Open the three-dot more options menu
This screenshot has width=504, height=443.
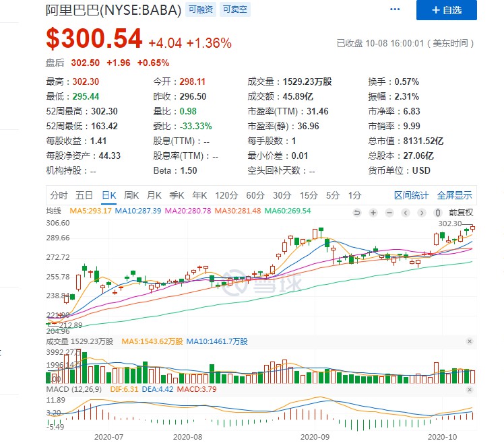pos(394,9)
